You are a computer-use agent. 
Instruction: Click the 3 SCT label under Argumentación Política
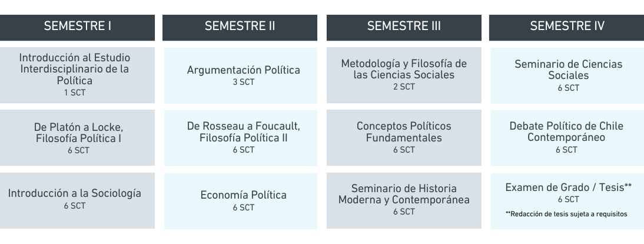click(x=244, y=83)
